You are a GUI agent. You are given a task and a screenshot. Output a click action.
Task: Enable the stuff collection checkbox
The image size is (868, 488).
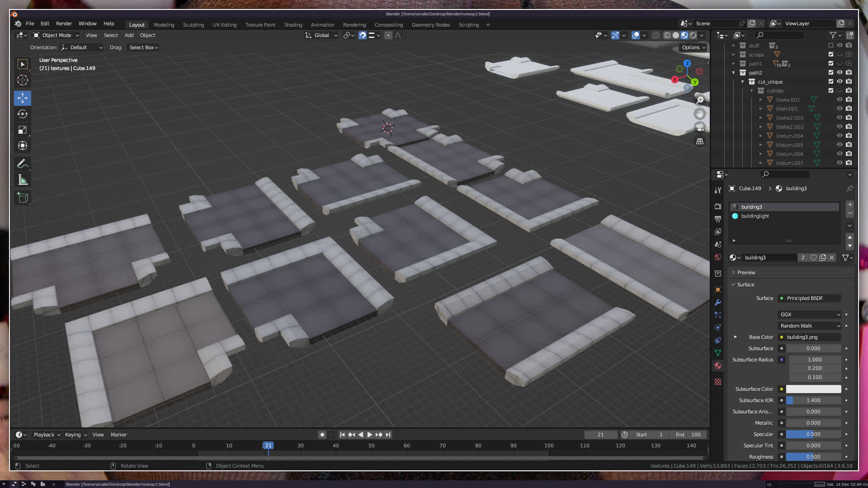[x=831, y=45]
